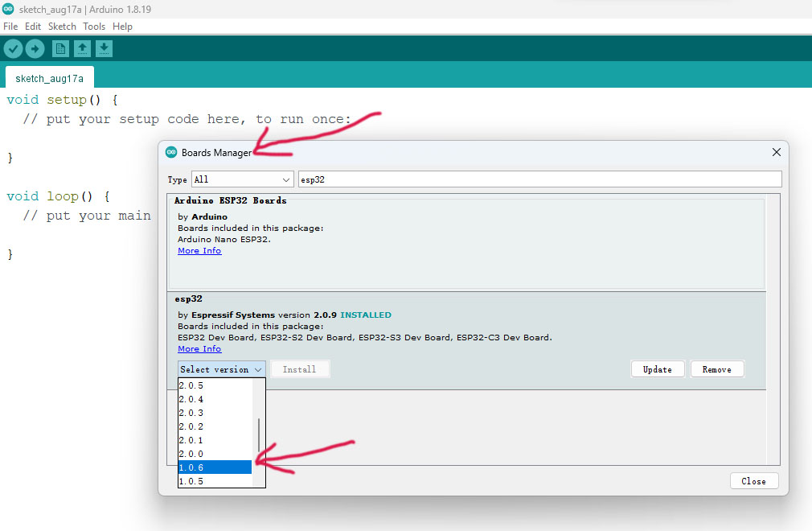Viewport: 812px width, 531px height.
Task: Open the Tools menu
Action: coord(94,27)
